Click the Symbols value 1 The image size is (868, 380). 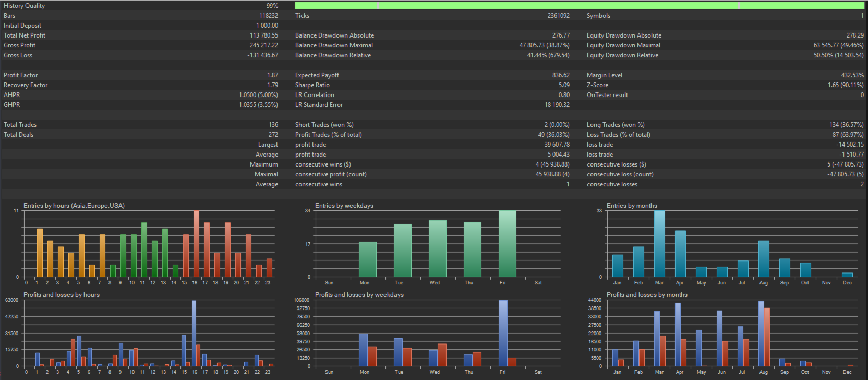pyautogui.click(x=862, y=16)
